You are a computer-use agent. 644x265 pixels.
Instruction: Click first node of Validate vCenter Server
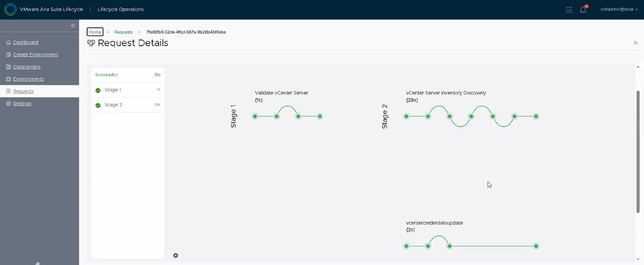[x=255, y=116]
